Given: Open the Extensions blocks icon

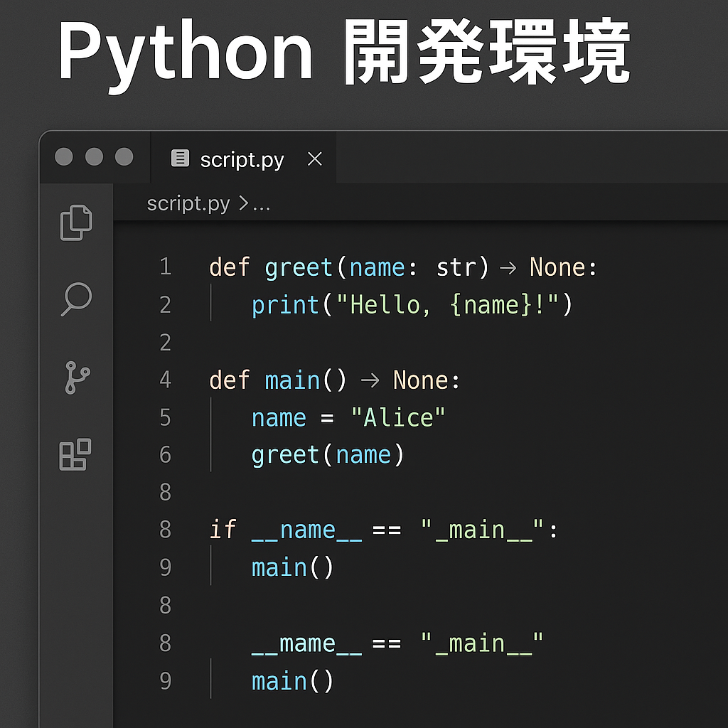Looking at the screenshot, I should (75, 454).
